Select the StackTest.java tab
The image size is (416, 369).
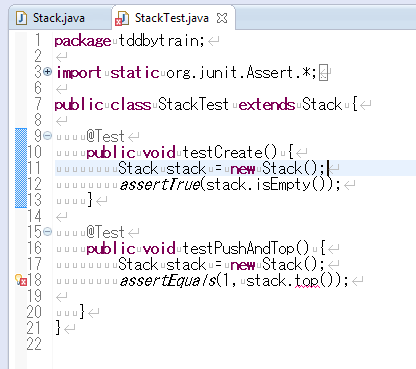pos(172,18)
